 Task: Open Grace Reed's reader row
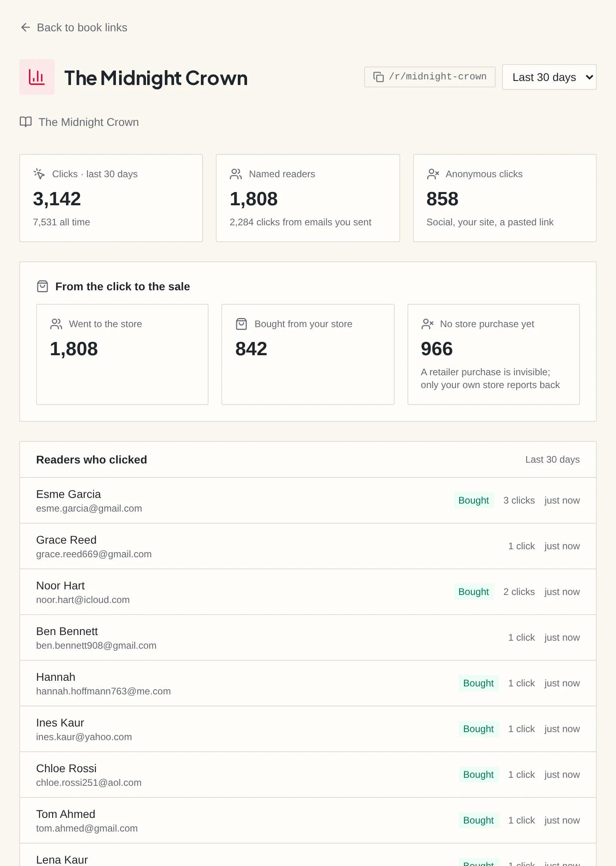[308, 546]
